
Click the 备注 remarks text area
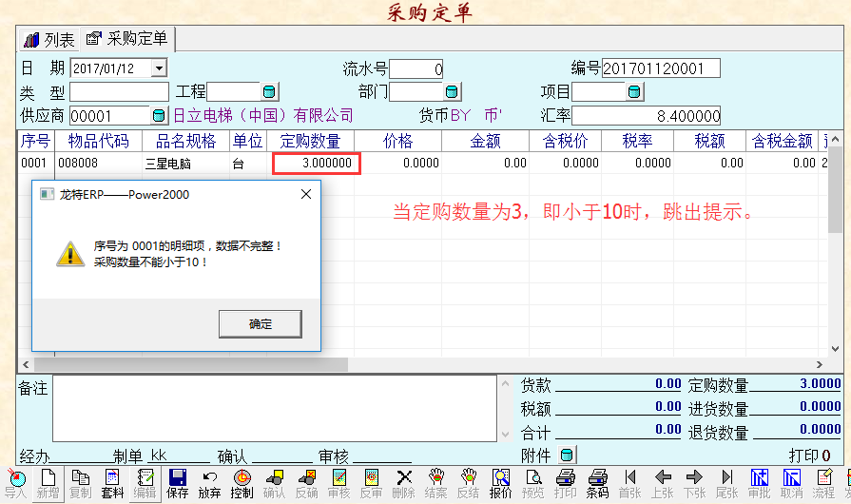pos(275,409)
